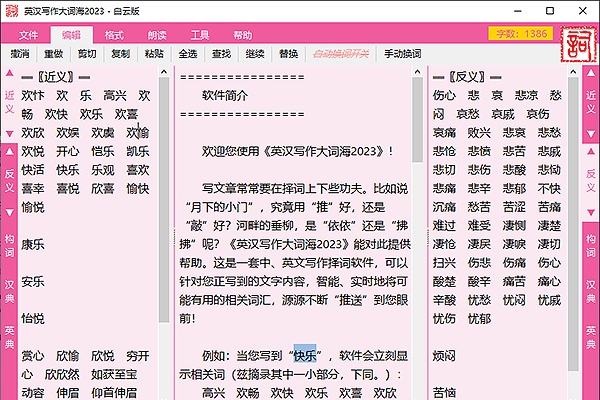Click the 继续 continue button

[x=255, y=54]
